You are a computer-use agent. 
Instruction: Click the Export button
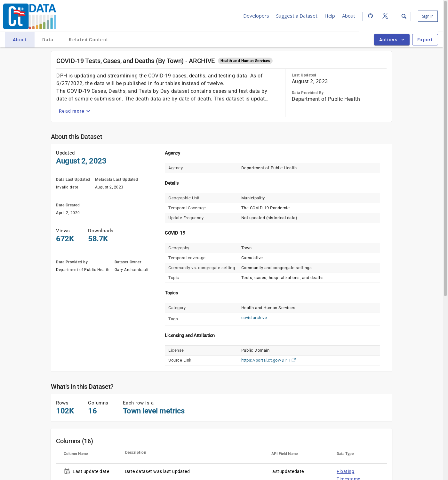point(425,40)
